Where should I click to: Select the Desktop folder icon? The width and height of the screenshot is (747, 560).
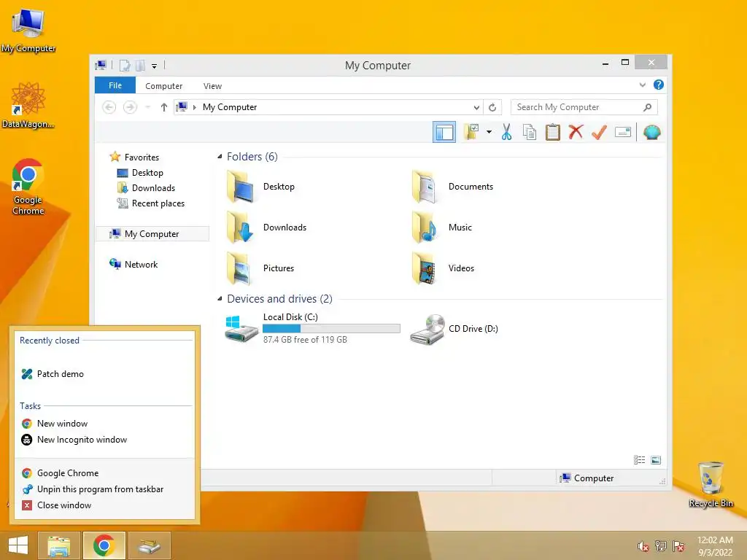coord(240,187)
